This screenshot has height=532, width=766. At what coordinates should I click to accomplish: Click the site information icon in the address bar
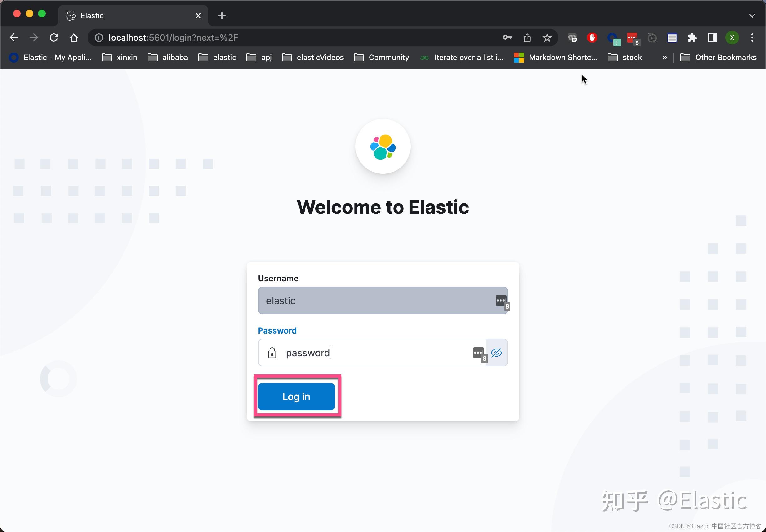(x=98, y=37)
